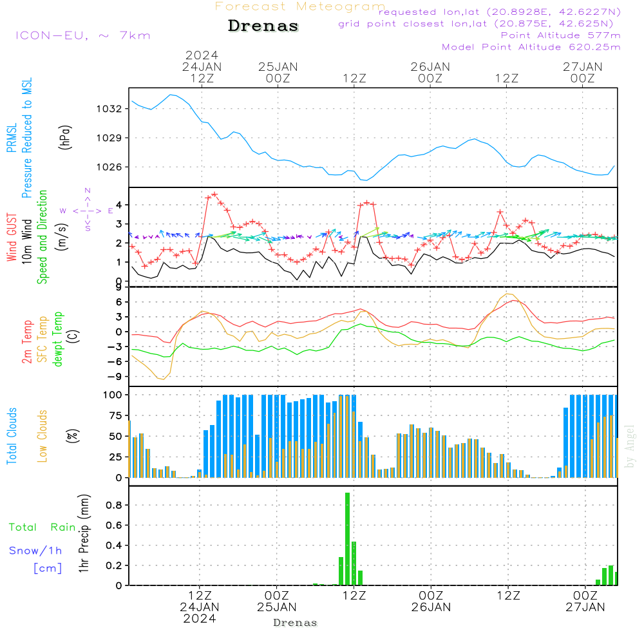Select the blue "Snow/1h" label
Viewport: 644px width, 644px height.
point(35,551)
